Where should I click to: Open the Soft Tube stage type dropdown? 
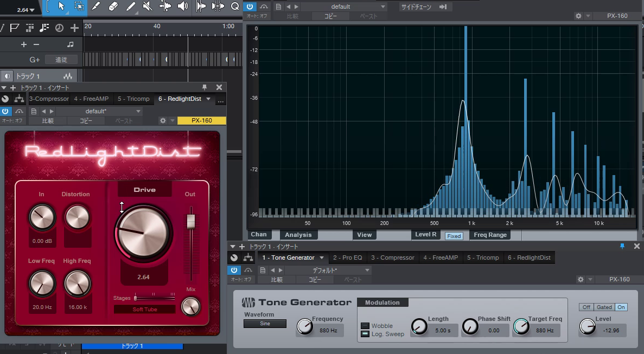(144, 310)
